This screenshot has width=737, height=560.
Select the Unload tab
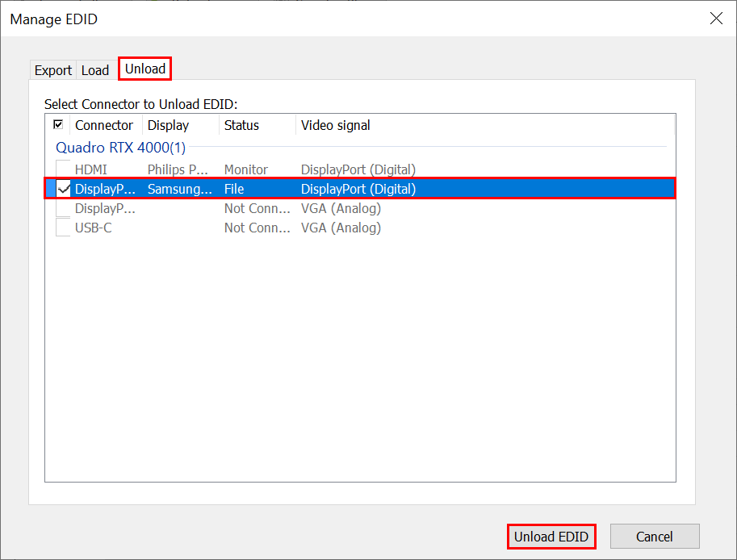point(145,69)
